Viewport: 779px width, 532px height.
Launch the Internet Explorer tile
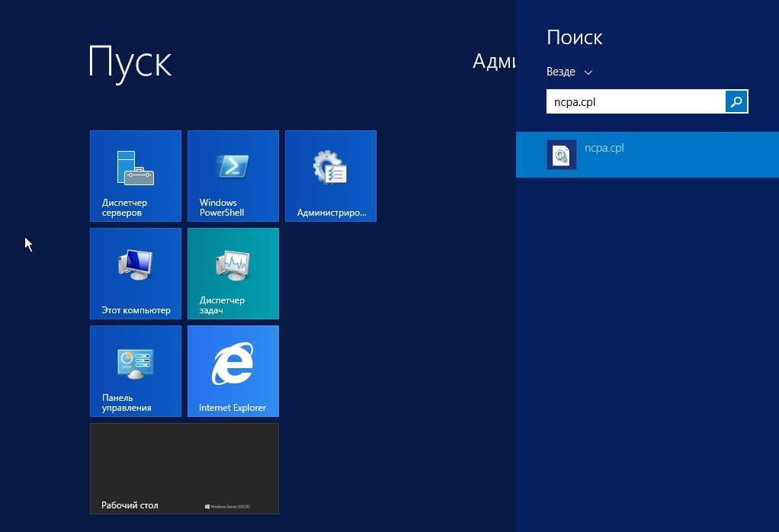pos(233,371)
